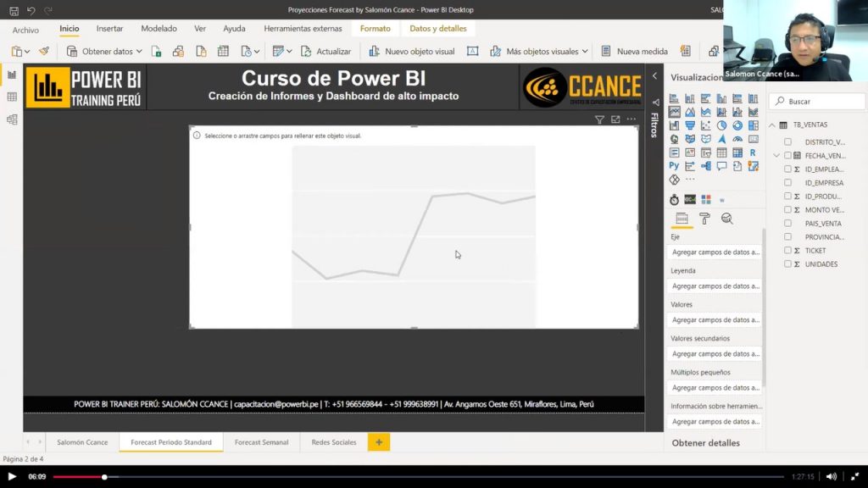Image resolution: width=868 pixels, height=488 pixels.
Task: Open the Datos y detalles tab
Action: (438, 29)
